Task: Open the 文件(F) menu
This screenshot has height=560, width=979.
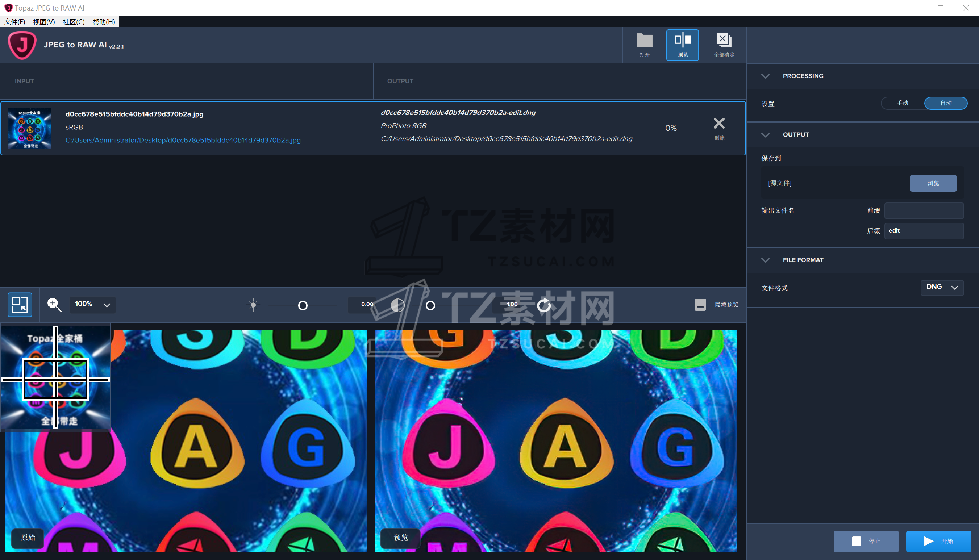Action: click(x=14, y=22)
